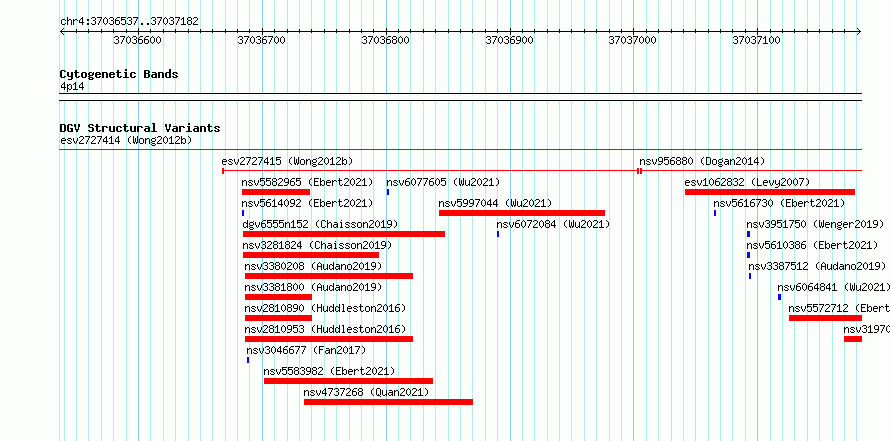Select the nsv5583982 (Ebert2021) red bar
Image resolution: width=890 pixels, height=441 pixels.
(x=349, y=381)
